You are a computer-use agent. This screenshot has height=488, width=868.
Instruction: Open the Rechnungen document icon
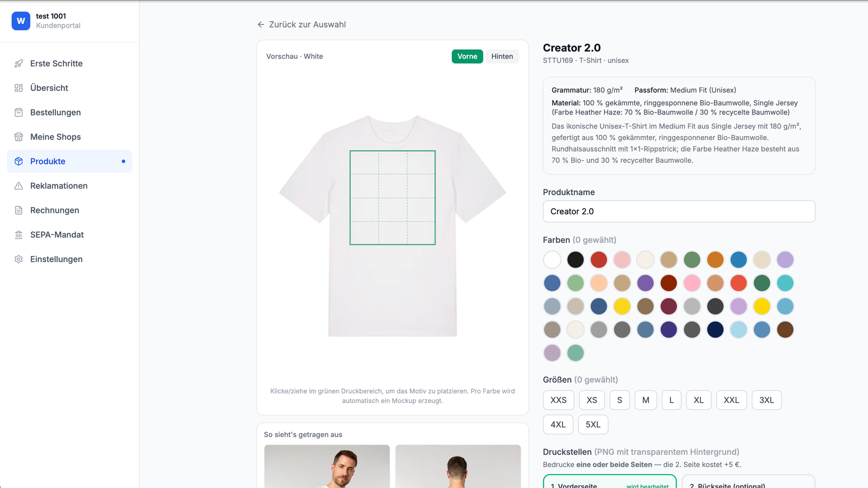click(18, 210)
